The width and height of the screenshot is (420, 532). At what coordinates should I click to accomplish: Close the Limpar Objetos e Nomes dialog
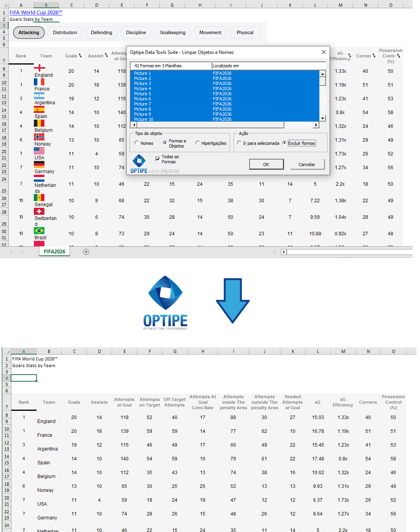tap(323, 52)
